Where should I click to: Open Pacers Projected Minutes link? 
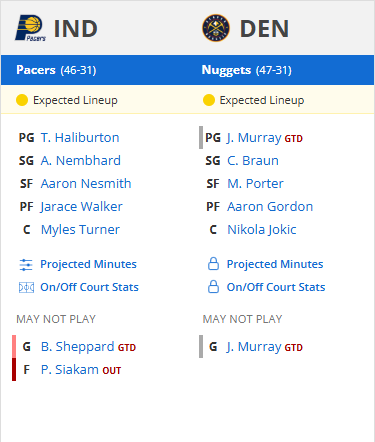(x=88, y=264)
